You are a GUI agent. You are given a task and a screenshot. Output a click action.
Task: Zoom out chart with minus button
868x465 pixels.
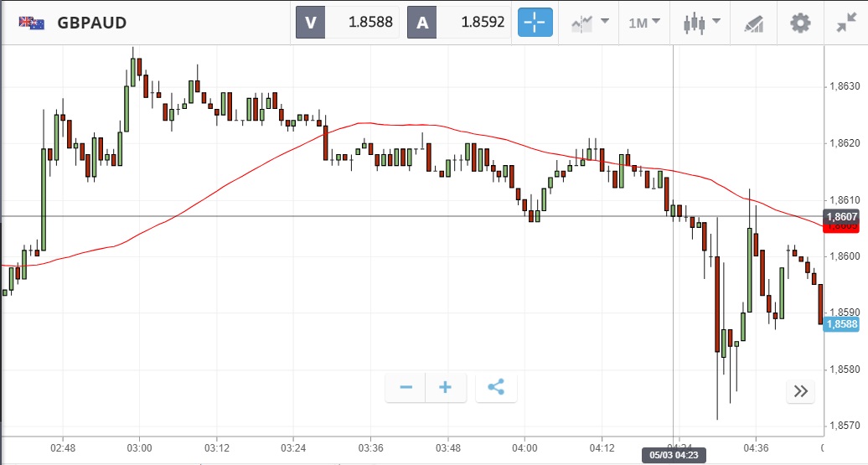click(406, 387)
